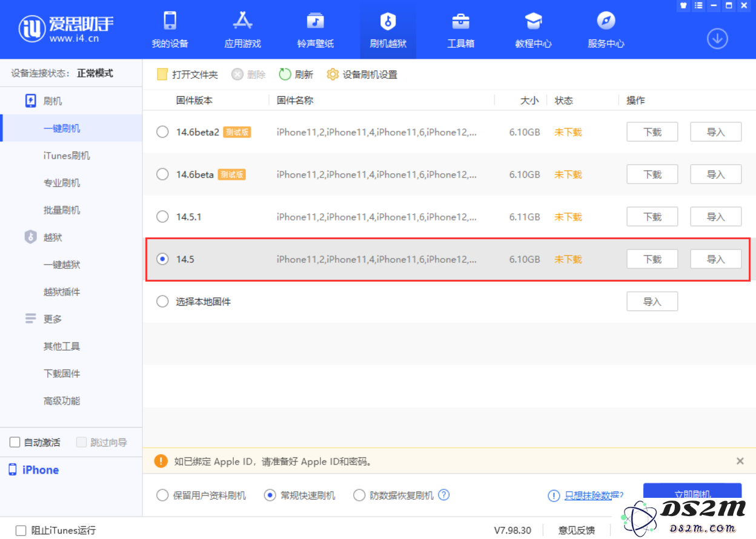Click the 大小 column header
This screenshot has width=756, height=539.
[x=529, y=101]
